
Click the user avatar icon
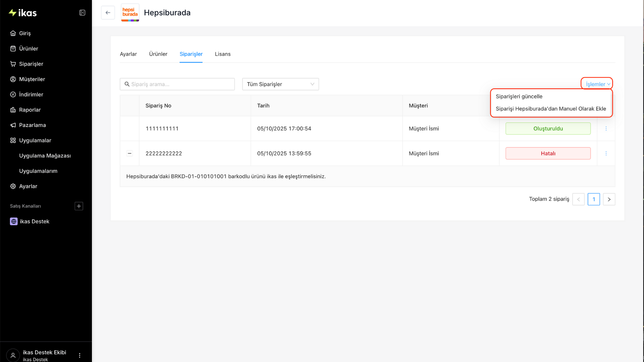(x=13, y=355)
